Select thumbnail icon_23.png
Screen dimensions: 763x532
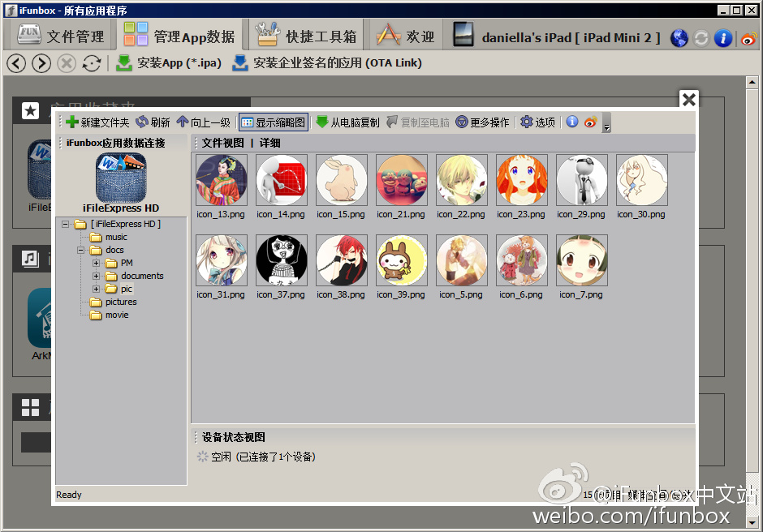tap(522, 180)
